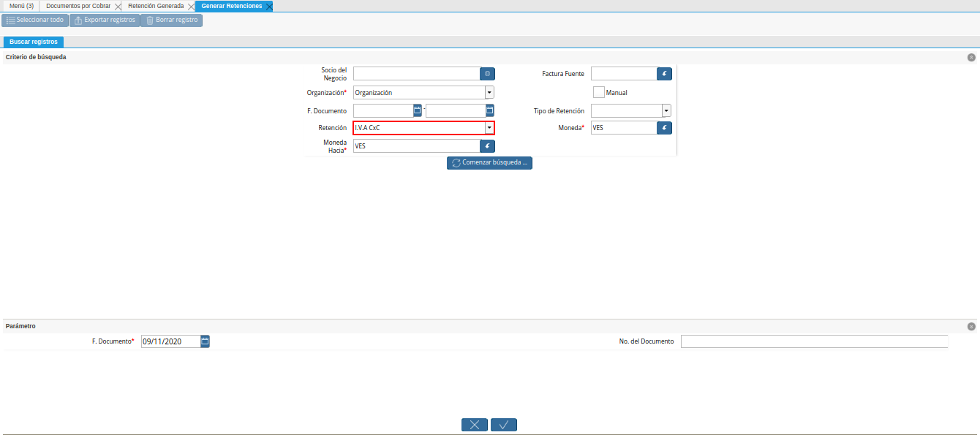This screenshot has width=980, height=435.
Task: Switch to Retención Generada tab
Action: (156, 6)
